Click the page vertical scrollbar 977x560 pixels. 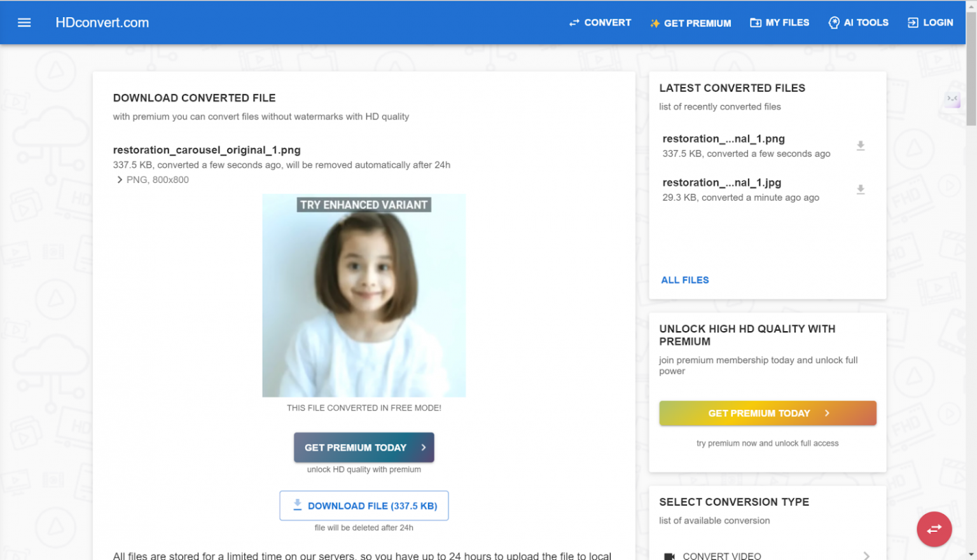pyautogui.click(x=971, y=280)
